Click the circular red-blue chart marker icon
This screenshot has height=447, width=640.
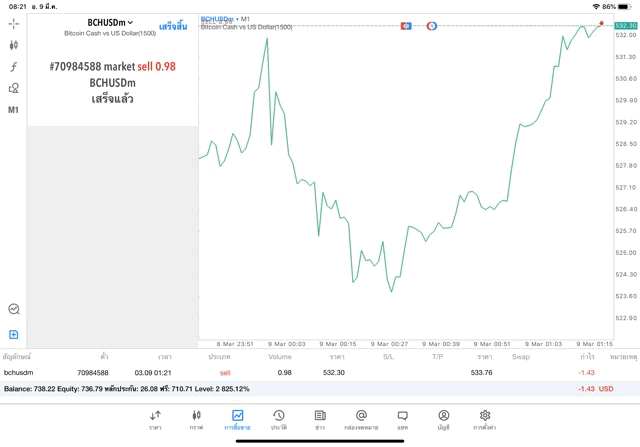(431, 26)
